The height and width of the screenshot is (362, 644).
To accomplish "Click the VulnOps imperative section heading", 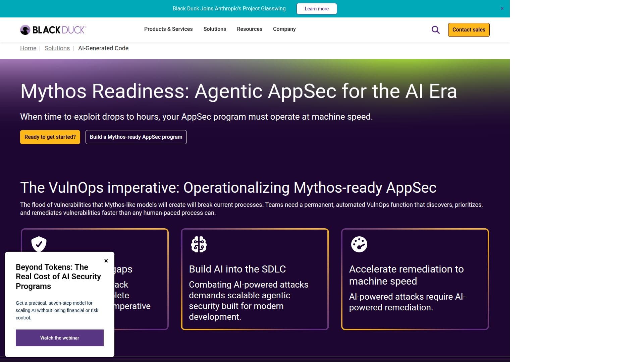I will (x=228, y=188).
